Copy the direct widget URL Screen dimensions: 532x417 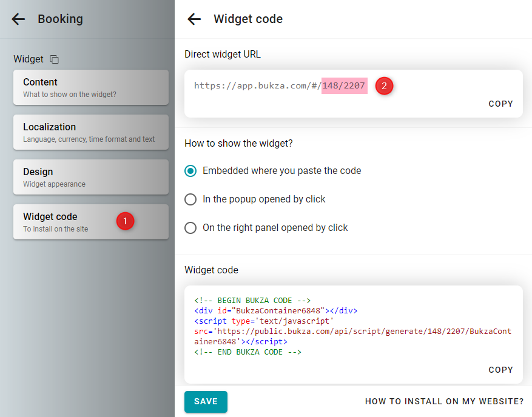click(x=500, y=104)
